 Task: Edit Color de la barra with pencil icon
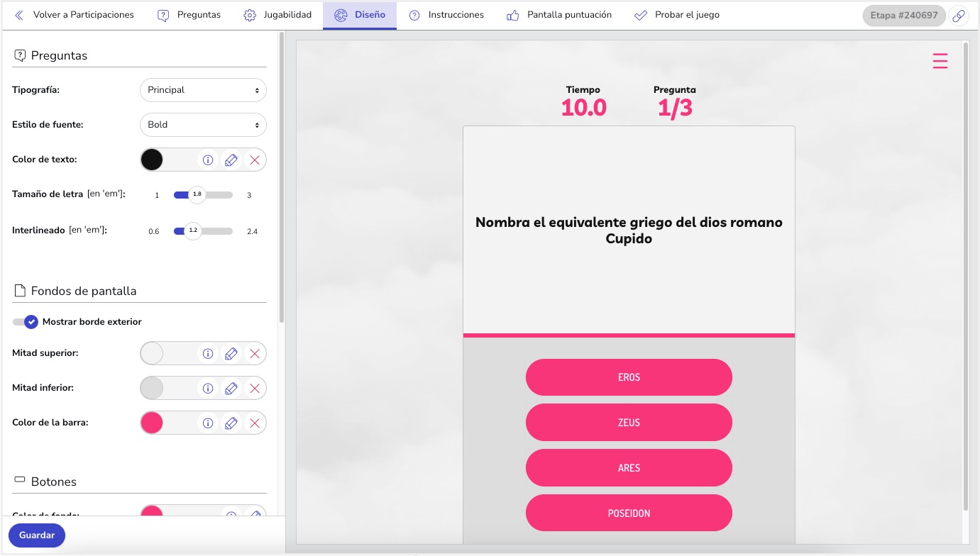[231, 423]
